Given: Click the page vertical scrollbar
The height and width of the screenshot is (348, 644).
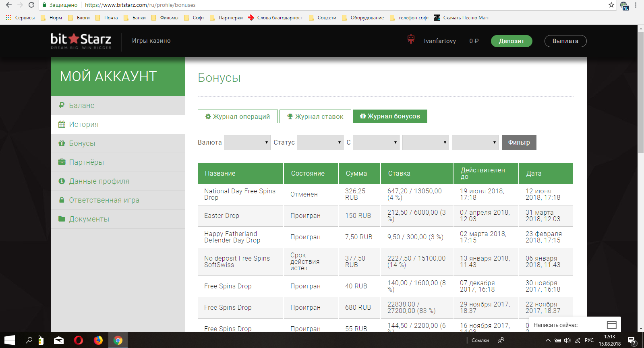Looking at the screenshot, I should (641, 93).
